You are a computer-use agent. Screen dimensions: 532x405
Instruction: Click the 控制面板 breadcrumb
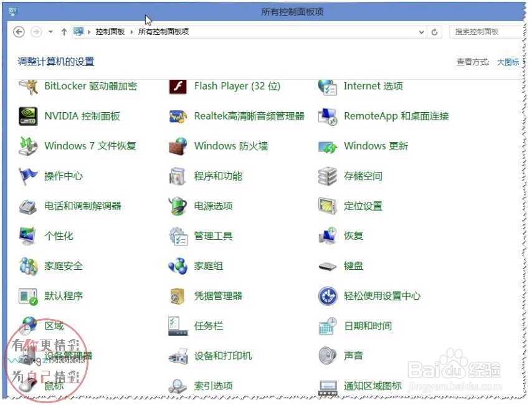[110, 32]
